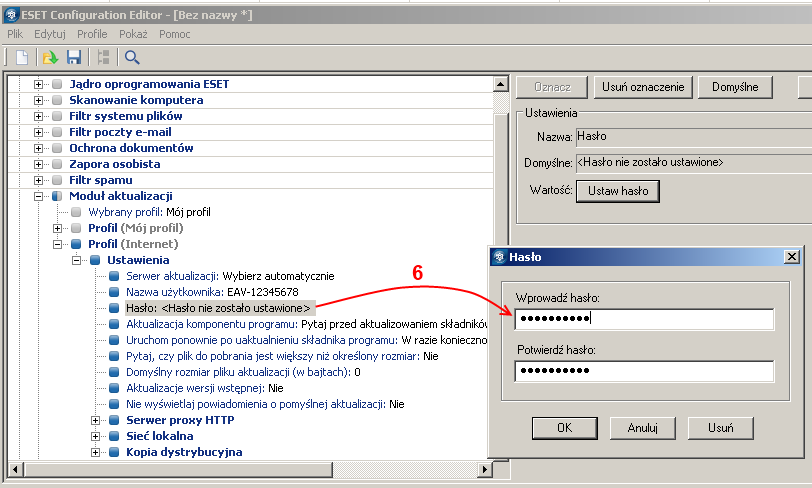Screen dimensions: 812x488
Task: Expand the Jądro oprogramowania ESET node
Action: pos(40,84)
